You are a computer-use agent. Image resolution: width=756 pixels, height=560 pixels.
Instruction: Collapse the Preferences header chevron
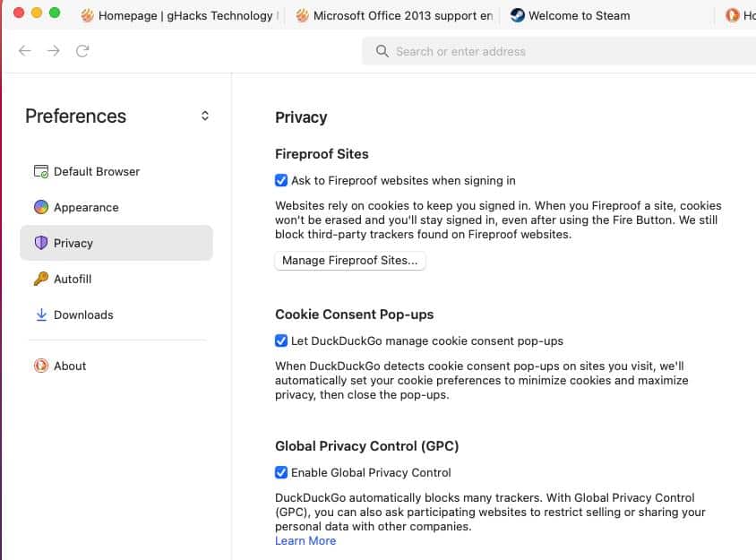click(x=204, y=116)
